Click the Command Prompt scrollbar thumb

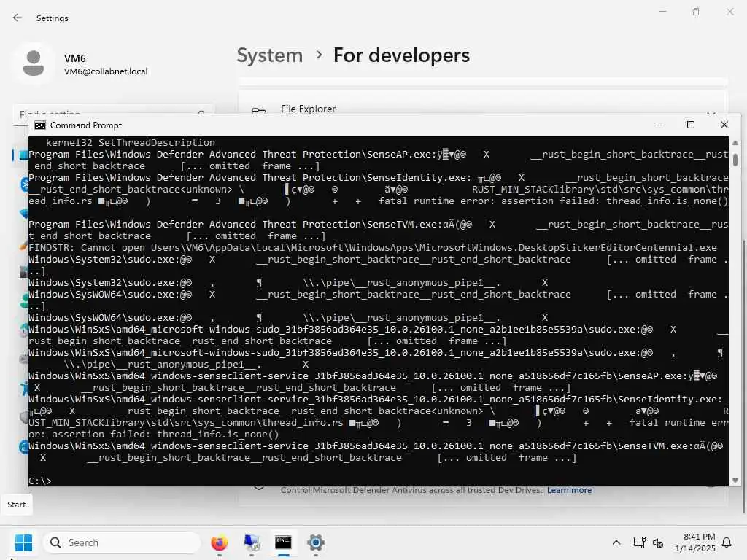coord(735,160)
